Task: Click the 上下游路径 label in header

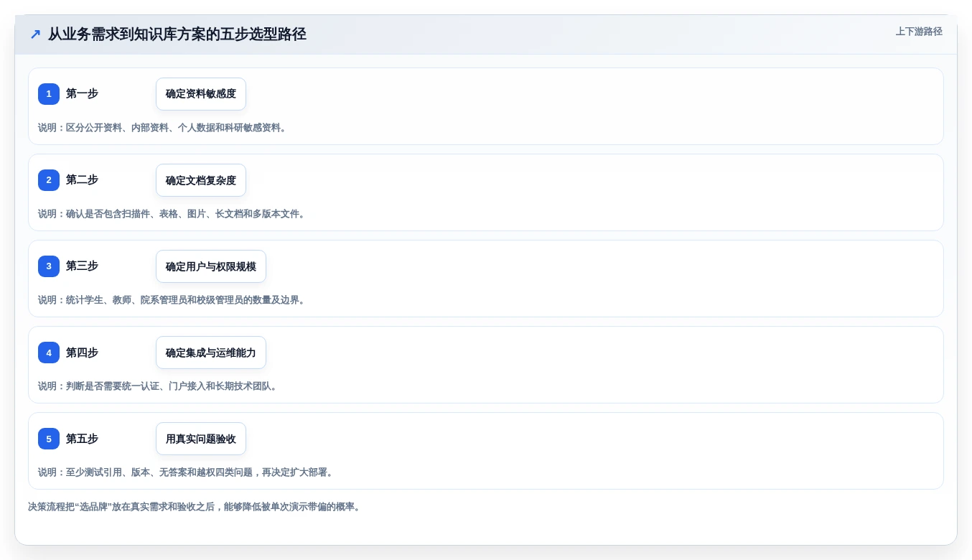Action: pyautogui.click(x=919, y=32)
